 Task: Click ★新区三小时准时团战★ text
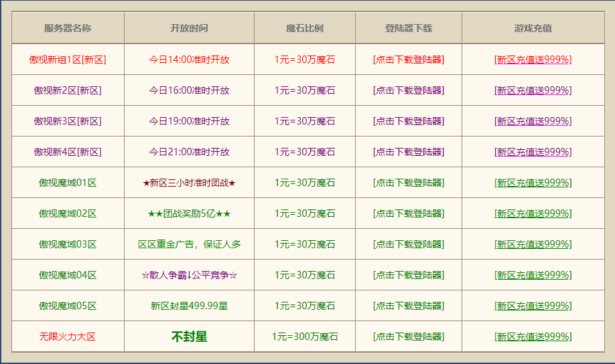coord(189,183)
